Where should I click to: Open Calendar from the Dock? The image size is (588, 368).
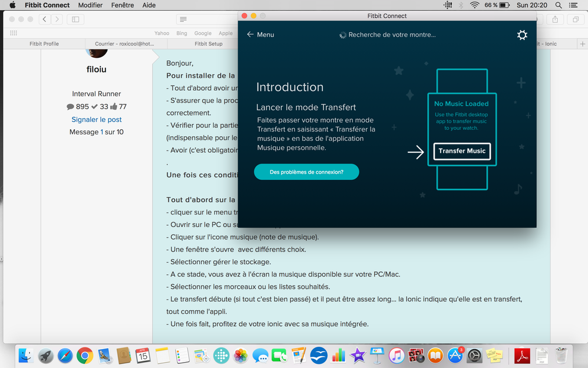[x=143, y=355]
